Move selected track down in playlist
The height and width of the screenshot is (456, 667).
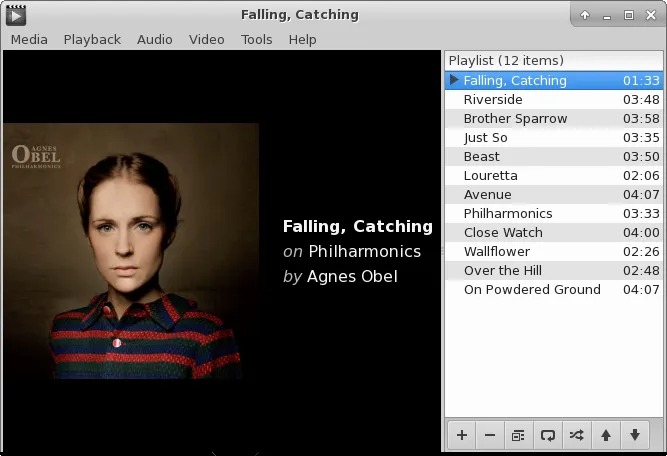pyautogui.click(x=634, y=435)
